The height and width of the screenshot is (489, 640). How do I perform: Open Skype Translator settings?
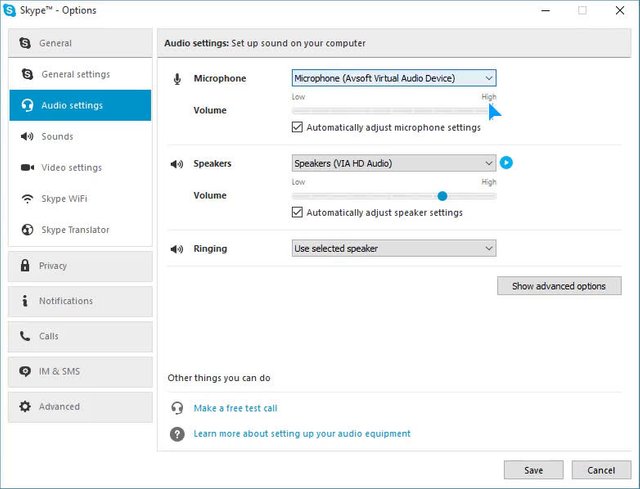80,230
